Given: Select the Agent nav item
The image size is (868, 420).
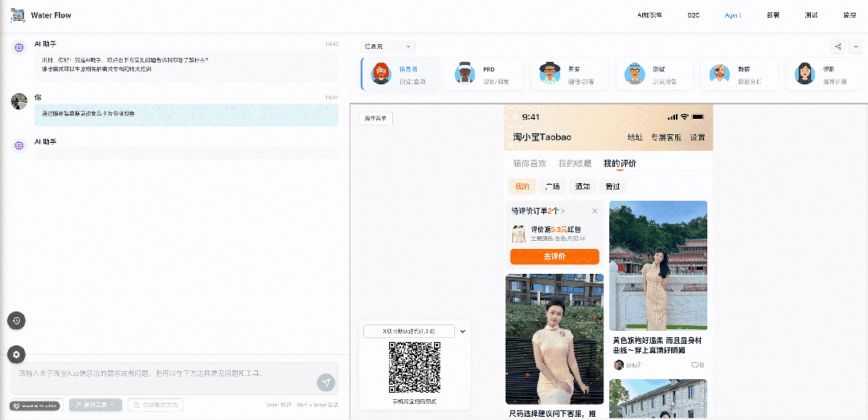Looking at the screenshot, I should (x=733, y=15).
